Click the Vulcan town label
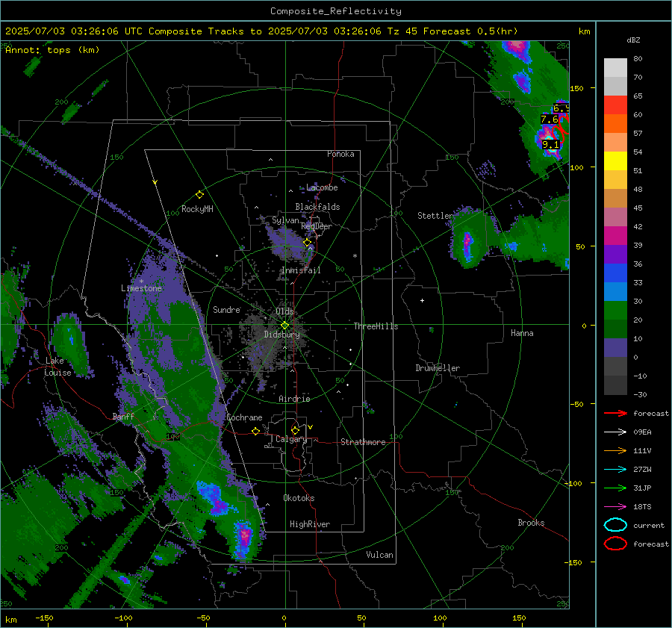This screenshot has height=628, width=672. tap(380, 555)
